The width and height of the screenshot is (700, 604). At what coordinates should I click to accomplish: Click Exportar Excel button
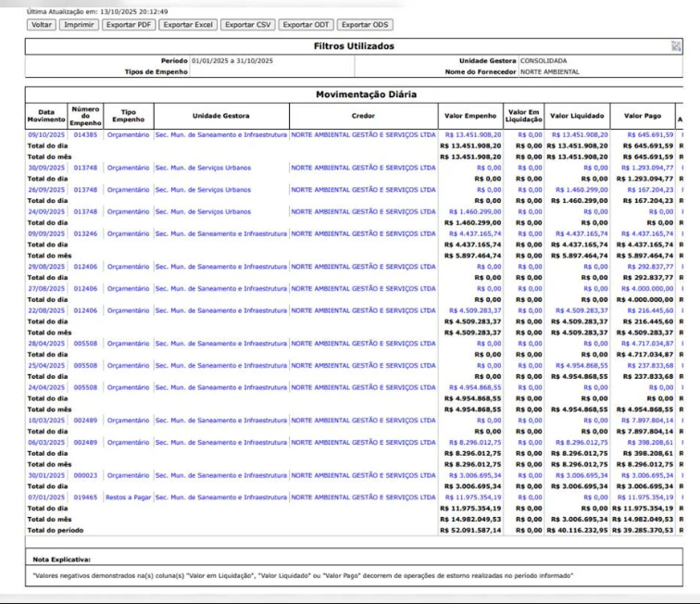(x=189, y=24)
